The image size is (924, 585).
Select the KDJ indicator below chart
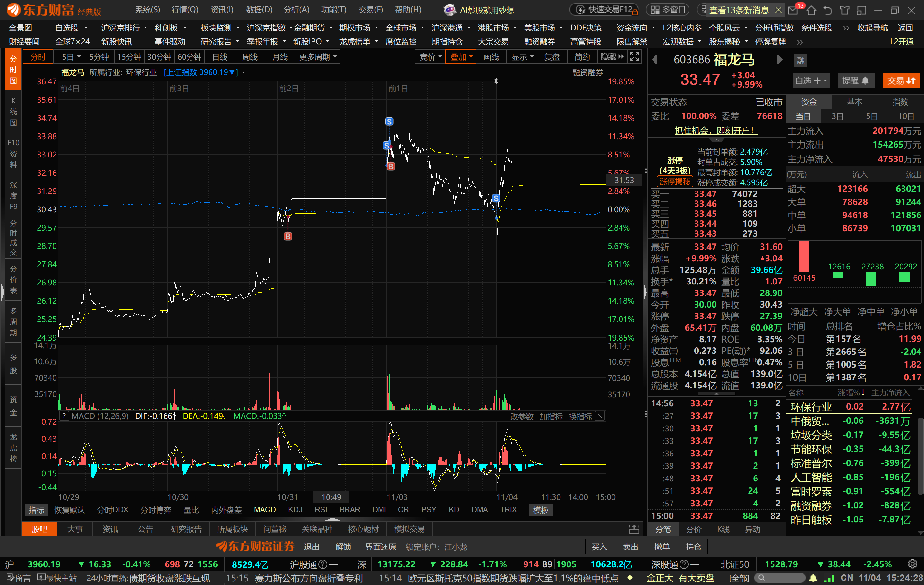(295, 509)
